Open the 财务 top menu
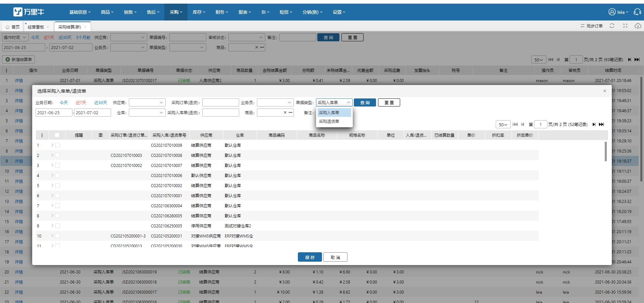The height and width of the screenshot is (303, 644). 222,12
